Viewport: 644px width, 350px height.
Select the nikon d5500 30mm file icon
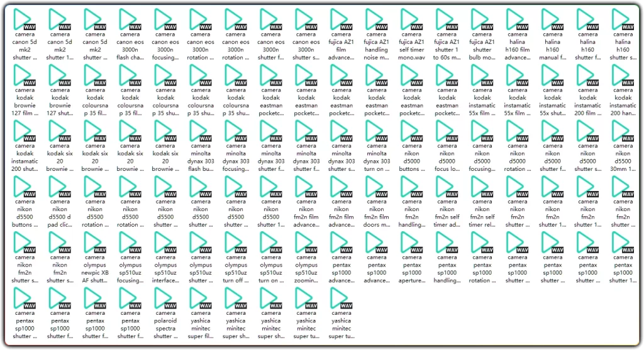pos(623,131)
